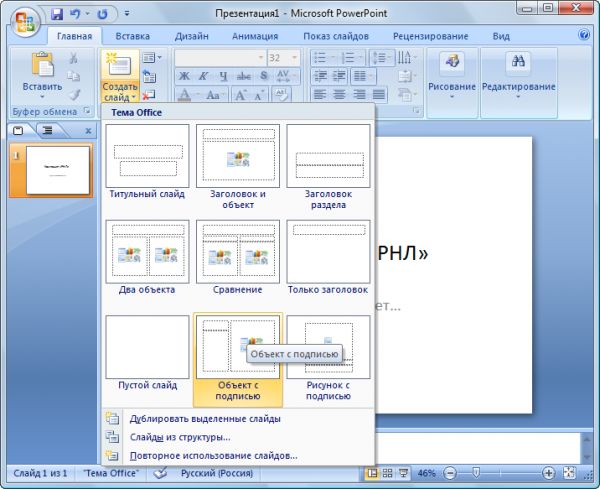This screenshot has height=489, width=600.
Task: Switch to slide sorter view icon
Action: [387, 473]
